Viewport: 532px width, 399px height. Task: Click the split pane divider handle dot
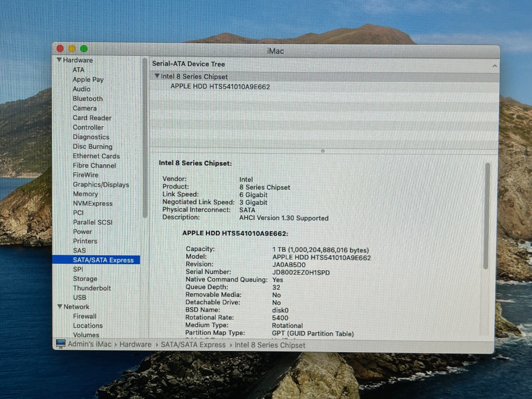323,151
